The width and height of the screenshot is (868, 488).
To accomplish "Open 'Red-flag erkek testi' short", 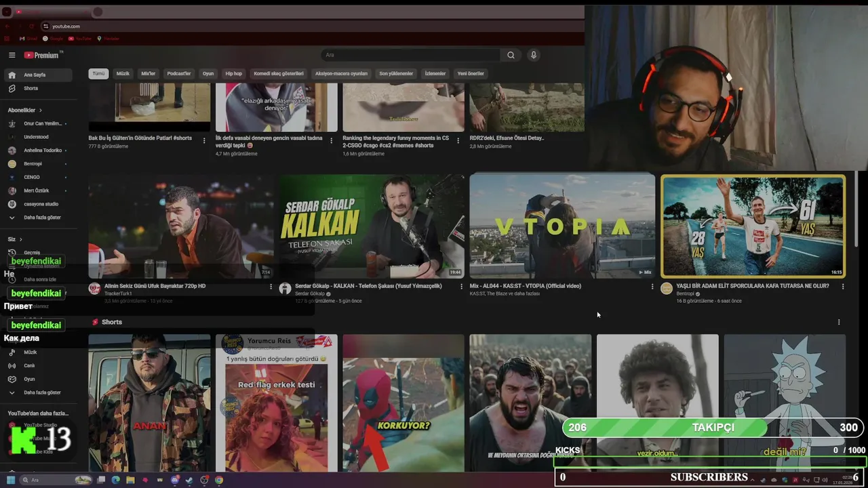I will pyautogui.click(x=276, y=403).
